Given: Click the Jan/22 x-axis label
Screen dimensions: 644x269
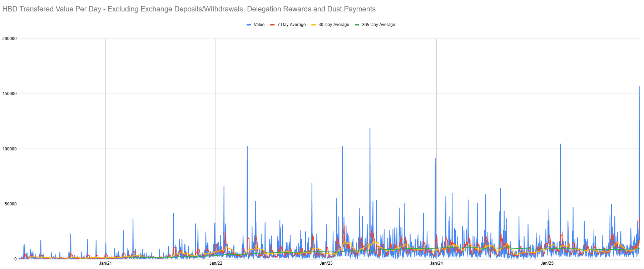Looking at the screenshot, I should (216, 263).
